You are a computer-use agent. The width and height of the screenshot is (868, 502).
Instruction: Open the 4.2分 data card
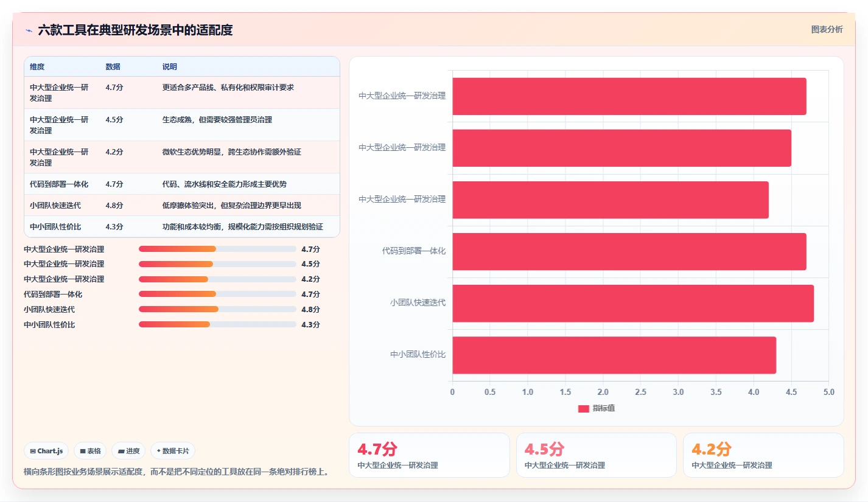click(x=763, y=455)
